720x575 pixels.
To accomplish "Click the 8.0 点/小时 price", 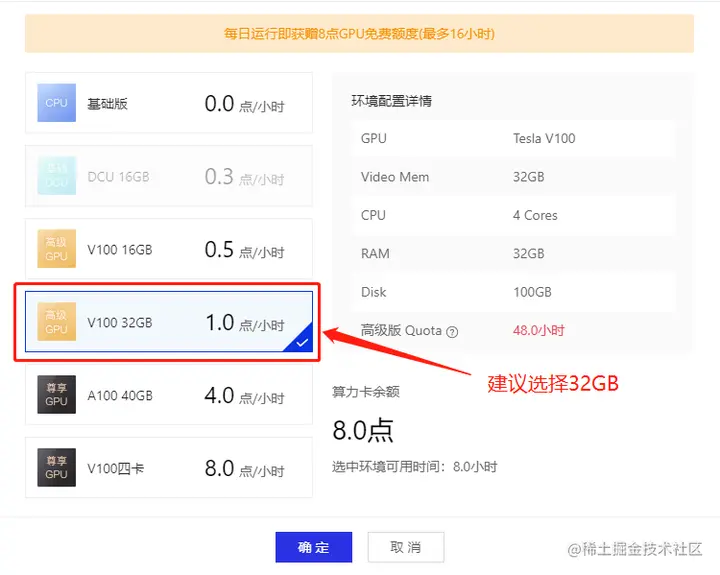I will pyautogui.click(x=245, y=469).
